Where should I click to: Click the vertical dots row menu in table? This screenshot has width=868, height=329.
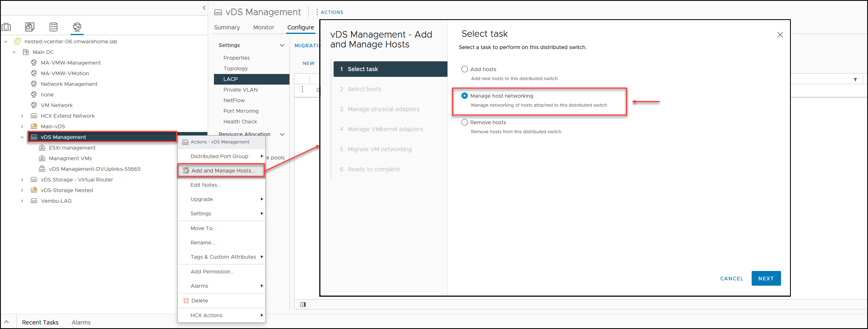click(303, 89)
